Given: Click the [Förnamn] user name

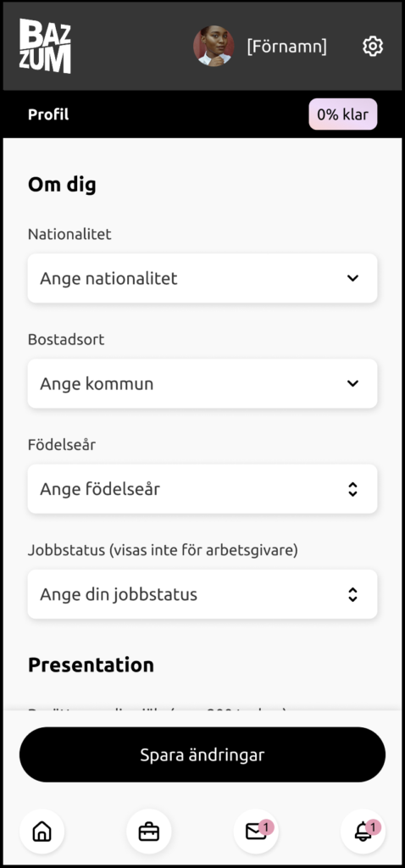Looking at the screenshot, I should 286,47.
